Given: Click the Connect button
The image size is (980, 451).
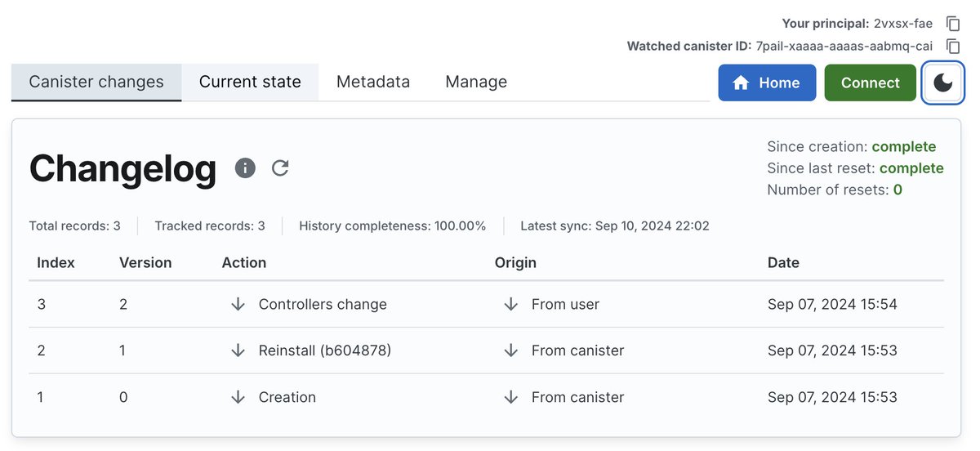Looking at the screenshot, I should (871, 83).
